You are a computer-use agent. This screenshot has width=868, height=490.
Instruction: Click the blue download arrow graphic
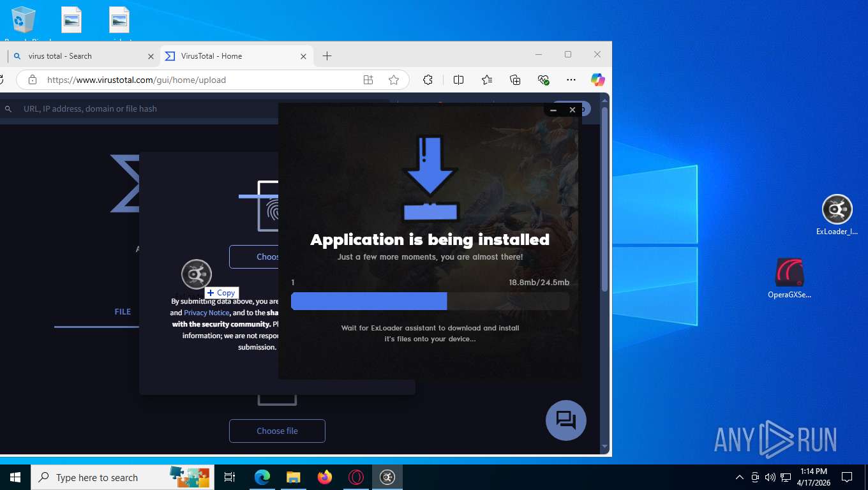tap(430, 179)
